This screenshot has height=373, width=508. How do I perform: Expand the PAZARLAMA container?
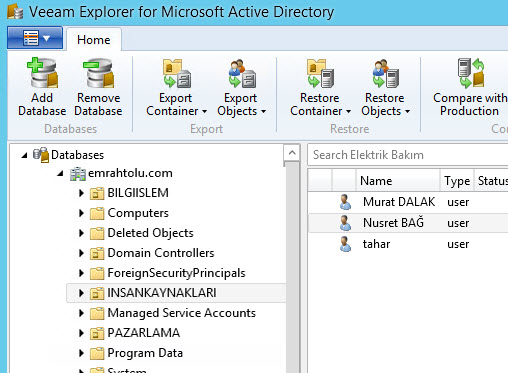81,333
